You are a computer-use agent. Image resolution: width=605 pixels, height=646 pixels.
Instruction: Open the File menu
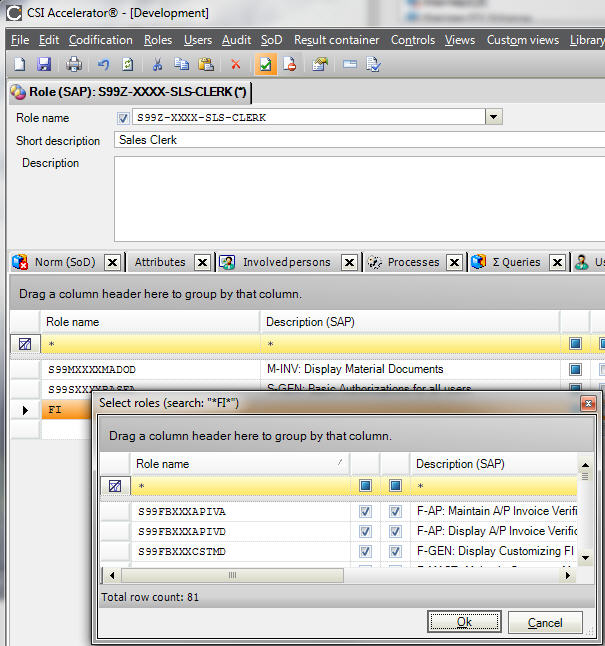pos(20,40)
